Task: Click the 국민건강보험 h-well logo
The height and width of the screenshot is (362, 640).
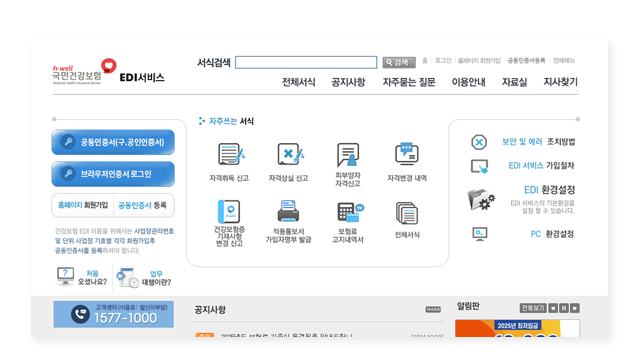Action: tap(84, 72)
